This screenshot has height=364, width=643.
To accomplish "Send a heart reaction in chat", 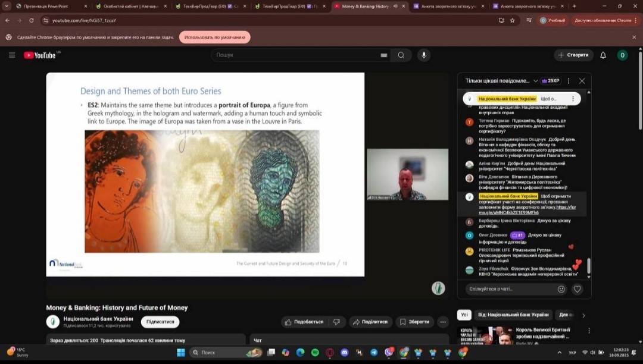I will pos(577,289).
